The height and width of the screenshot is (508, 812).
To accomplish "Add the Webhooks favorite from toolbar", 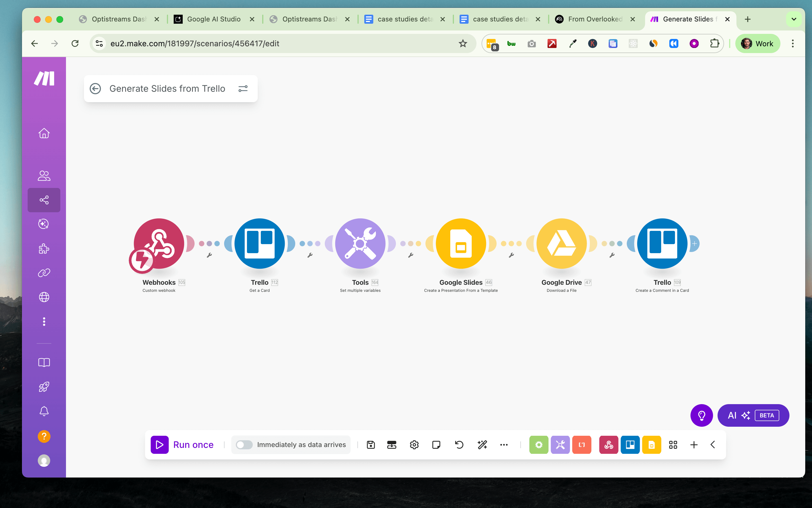I will (x=609, y=445).
